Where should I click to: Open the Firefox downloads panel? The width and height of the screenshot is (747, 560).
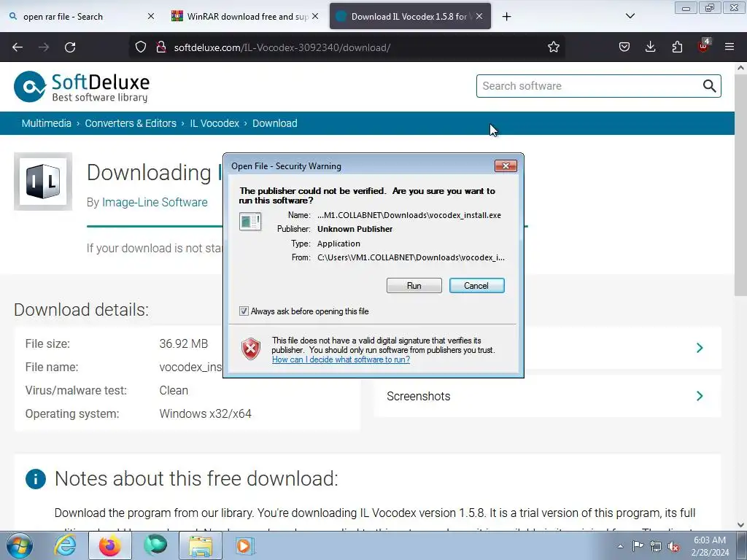pyautogui.click(x=650, y=47)
